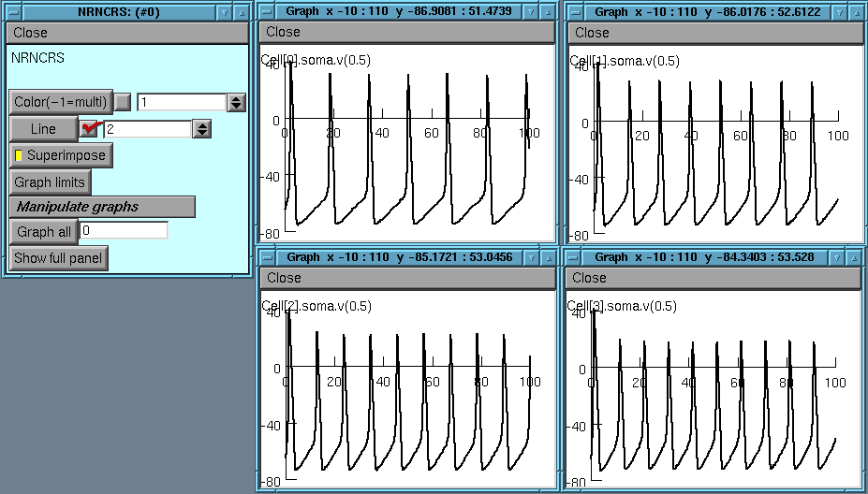Open window menu of NRNCRS panel
The width and height of the screenshot is (868, 494).
[13, 12]
